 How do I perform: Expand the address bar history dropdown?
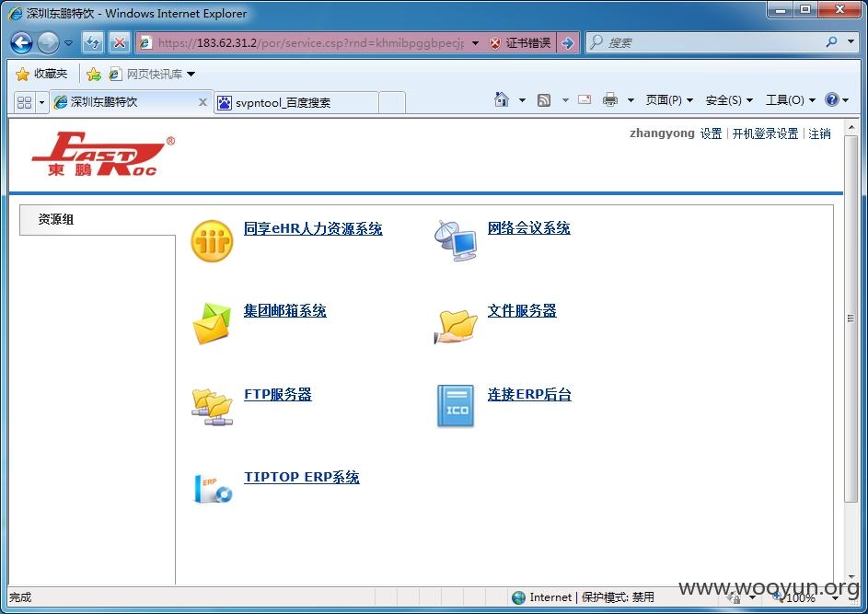(x=476, y=42)
